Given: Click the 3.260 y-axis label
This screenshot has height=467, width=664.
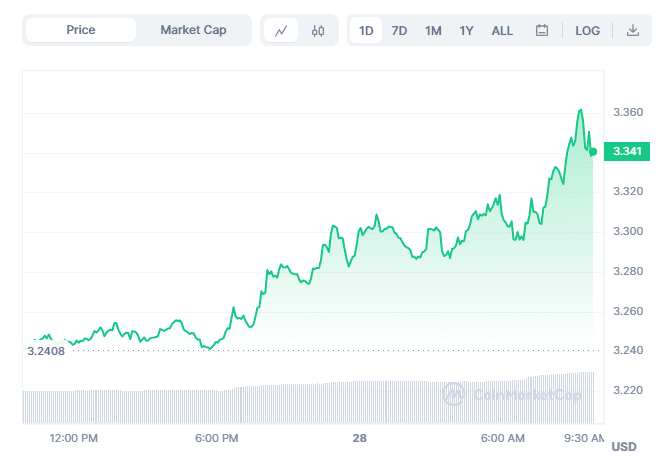Looking at the screenshot, I should (x=628, y=311).
